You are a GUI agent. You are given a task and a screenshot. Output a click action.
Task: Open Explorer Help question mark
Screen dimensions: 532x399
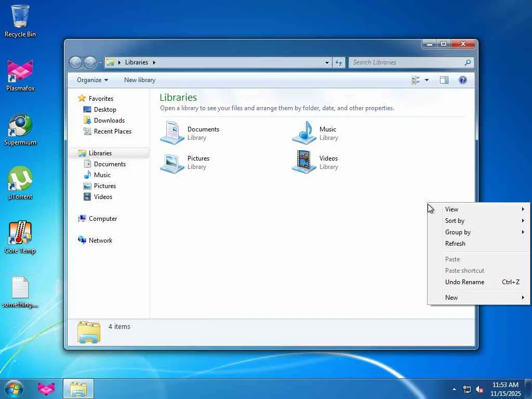click(x=463, y=80)
